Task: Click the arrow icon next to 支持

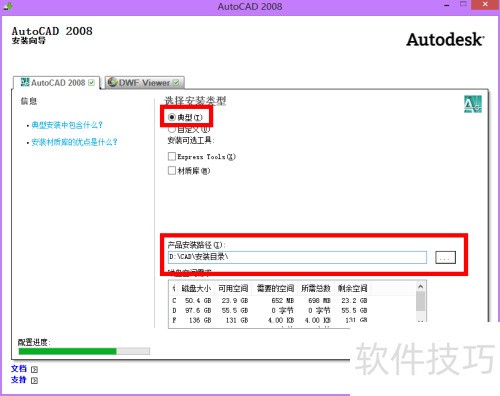Action: (34, 380)
